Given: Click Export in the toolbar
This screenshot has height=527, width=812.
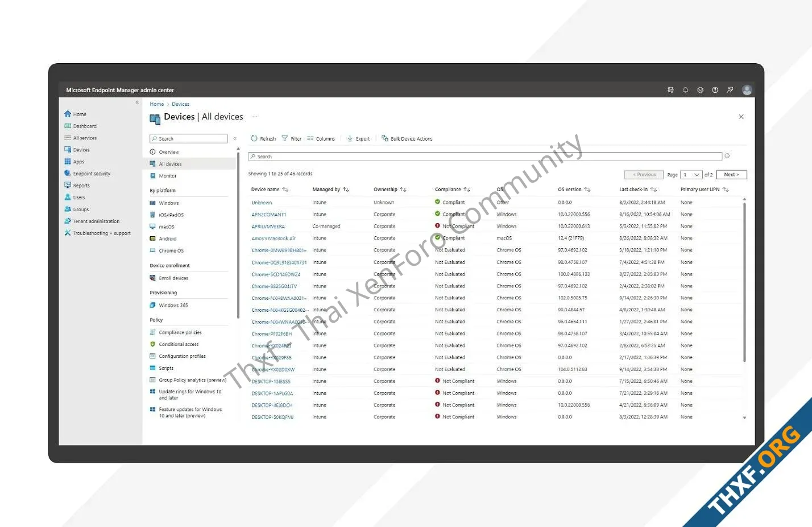Looking at the screenshot, I should [x=358, y=139].
